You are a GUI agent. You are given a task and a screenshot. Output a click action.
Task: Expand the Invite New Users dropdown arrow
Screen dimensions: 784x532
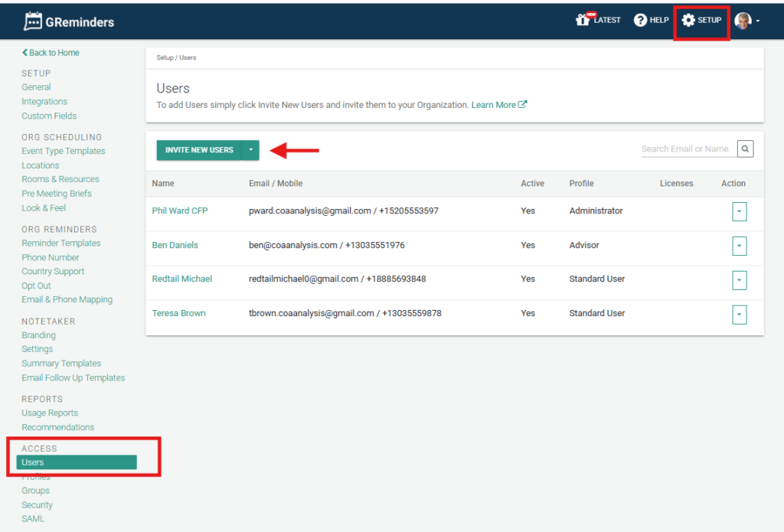point(250,150)
